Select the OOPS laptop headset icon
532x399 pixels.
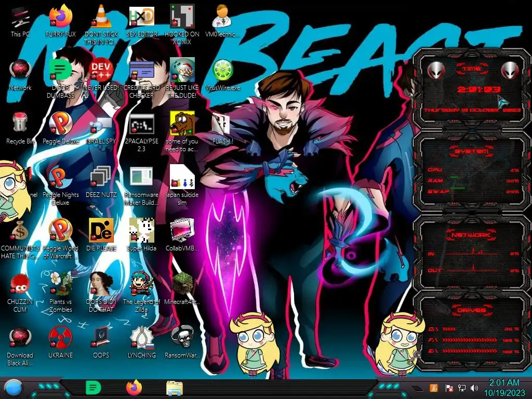(101, 343)
